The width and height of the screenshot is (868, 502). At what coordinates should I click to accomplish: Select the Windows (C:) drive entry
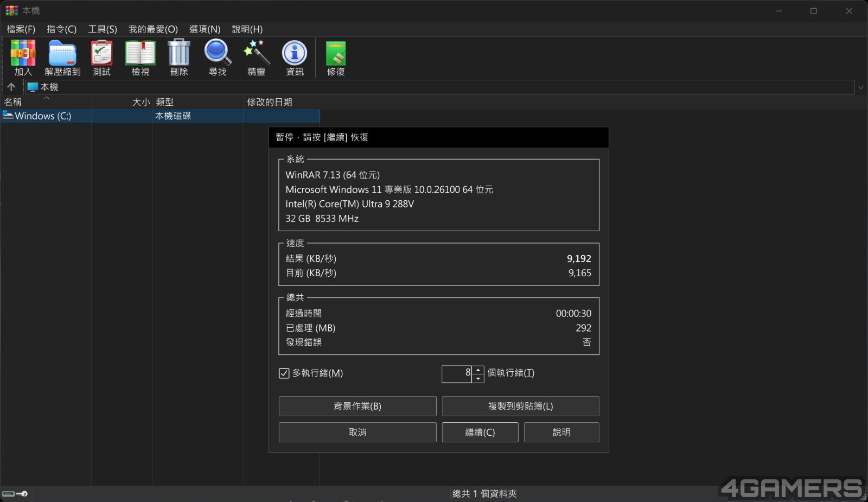pyautogui.click(x=43, y=116)
